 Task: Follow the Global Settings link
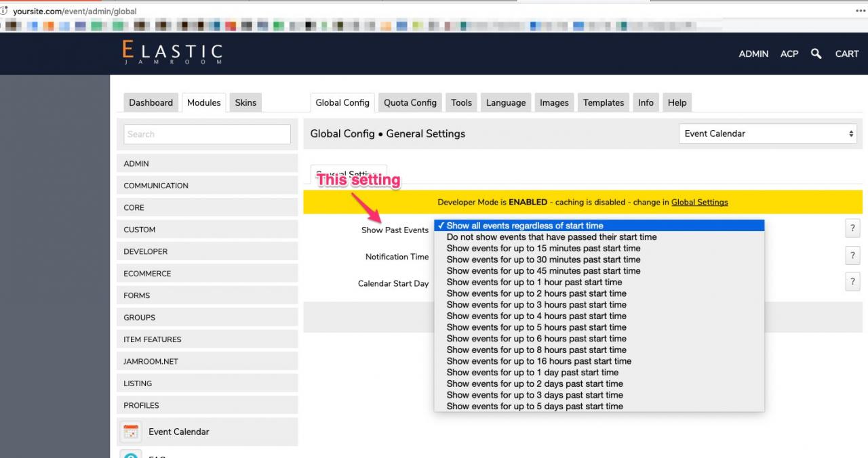point(699,202)
